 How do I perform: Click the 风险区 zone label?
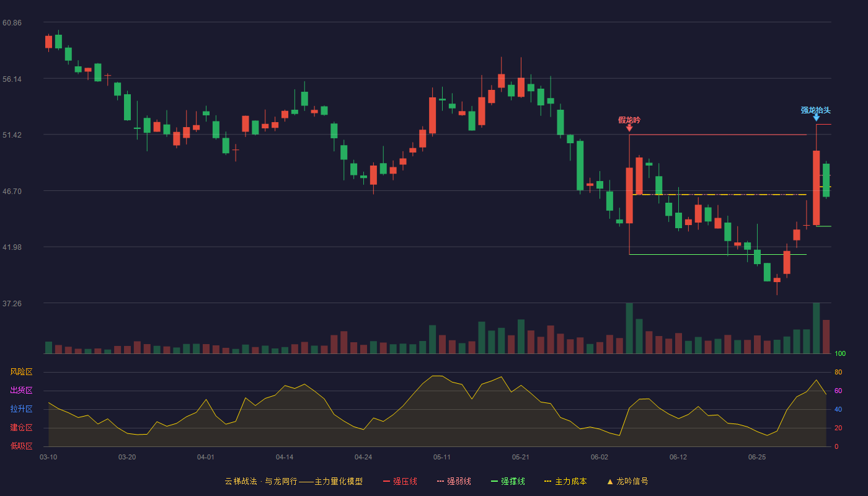(x=21, y=372)
